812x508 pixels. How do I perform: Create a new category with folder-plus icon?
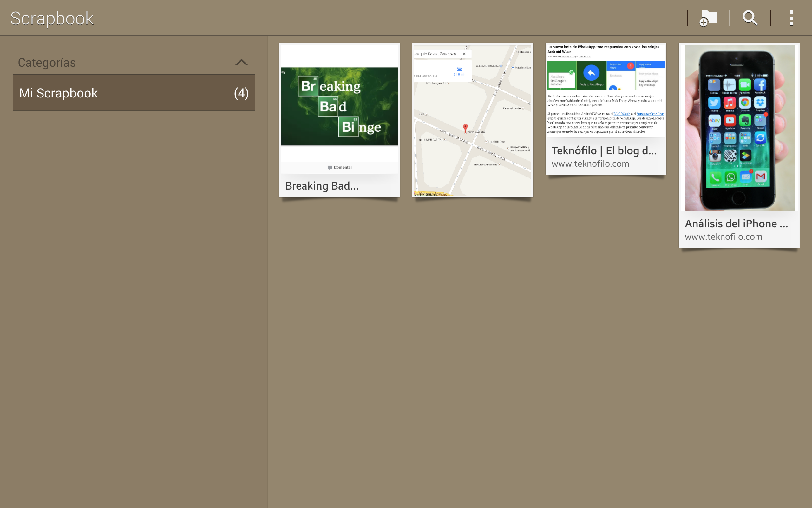tap(708, 18)
